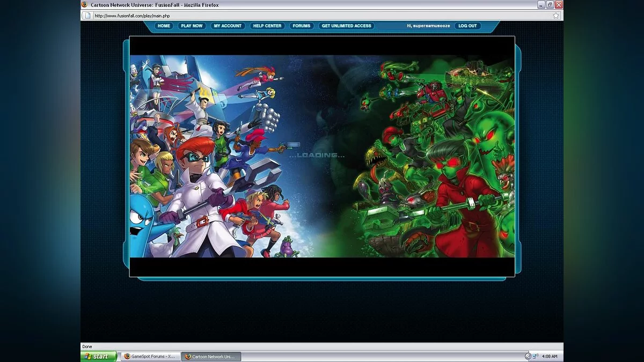Click GET UNLIMITED ACCESS tab
The height and width of the screenshot is (362, 644).
346,26
